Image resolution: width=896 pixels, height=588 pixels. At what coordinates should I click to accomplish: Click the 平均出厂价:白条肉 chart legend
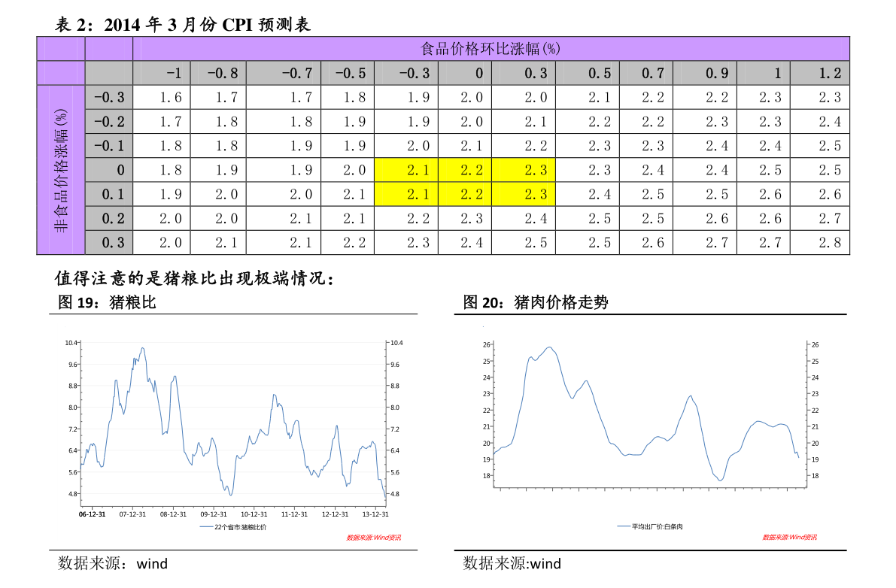(650, 526)
